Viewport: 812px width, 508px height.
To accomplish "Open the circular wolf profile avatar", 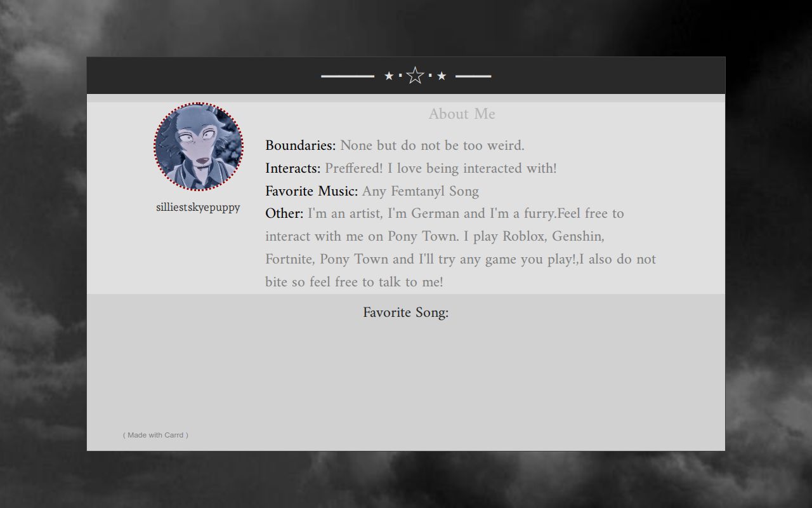I will (x=199, y=147).
